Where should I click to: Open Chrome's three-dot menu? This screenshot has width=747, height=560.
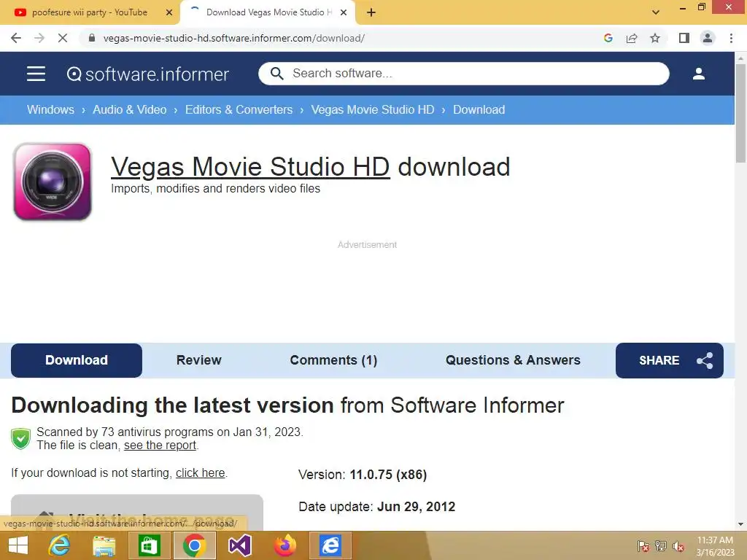pyautogui.click(x=731, y=38)
